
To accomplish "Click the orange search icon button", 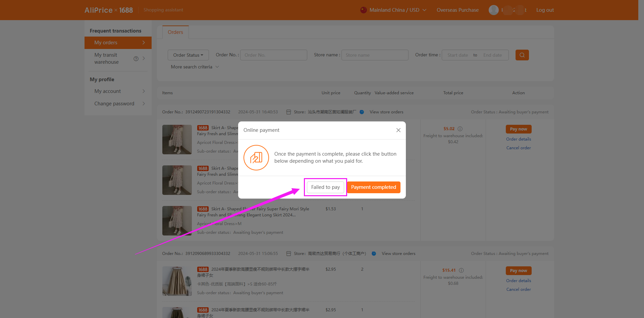I will pyautogui.click(x=522, y=55).
